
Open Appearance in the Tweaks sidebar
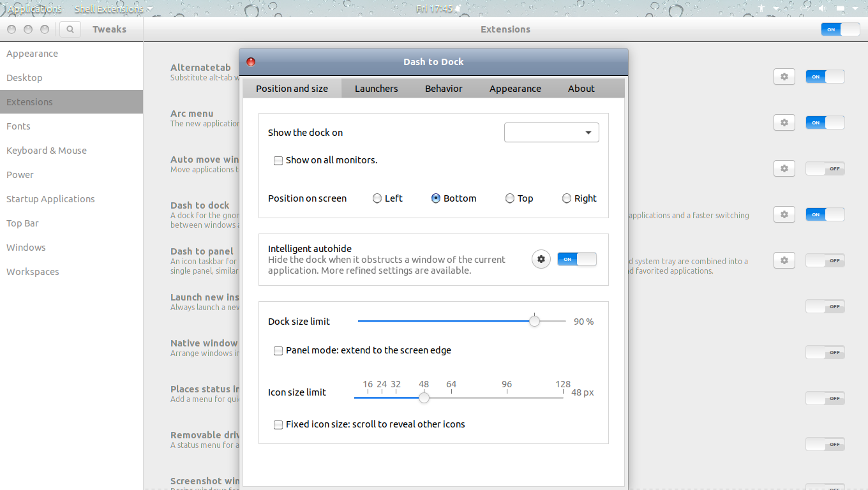(71, 54)
